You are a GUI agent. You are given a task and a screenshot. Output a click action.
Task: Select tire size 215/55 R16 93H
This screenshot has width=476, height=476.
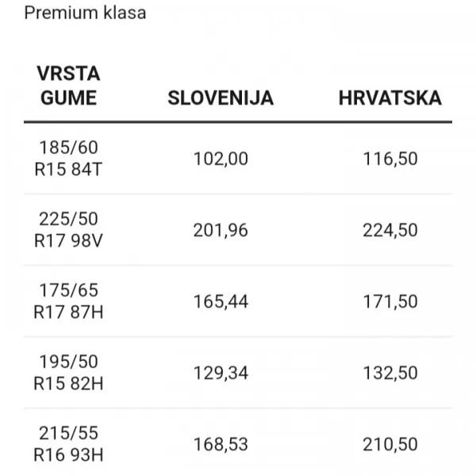pyautogui.click(x=68, y=444)
